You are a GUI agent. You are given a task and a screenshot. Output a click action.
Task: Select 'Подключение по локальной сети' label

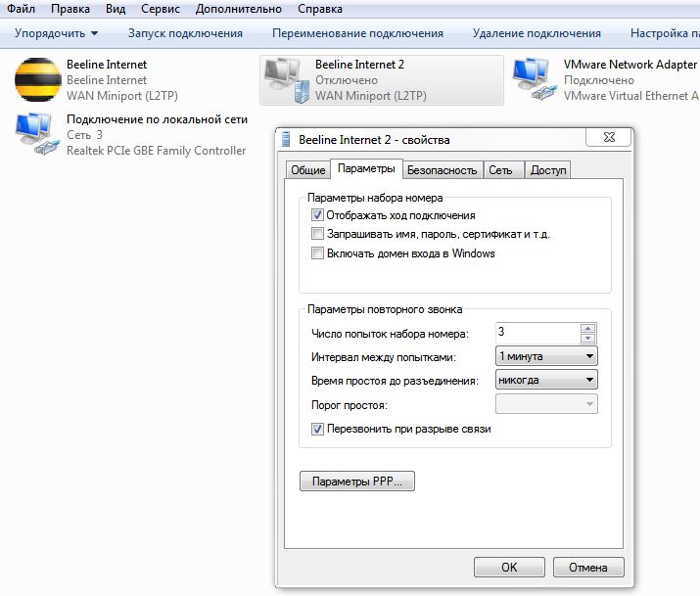click(157, 119)
